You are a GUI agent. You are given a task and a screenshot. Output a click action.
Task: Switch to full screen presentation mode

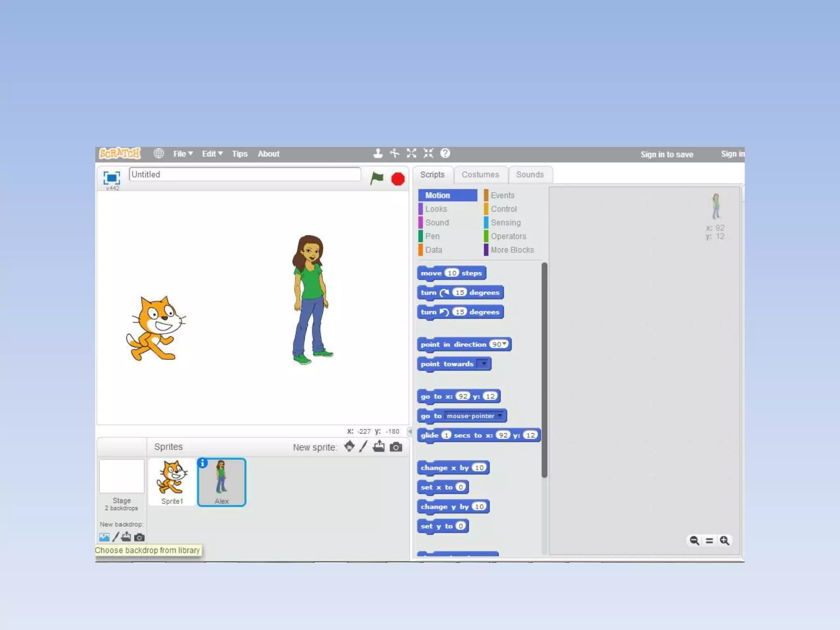pyautogui.click(x=112, y=178)
